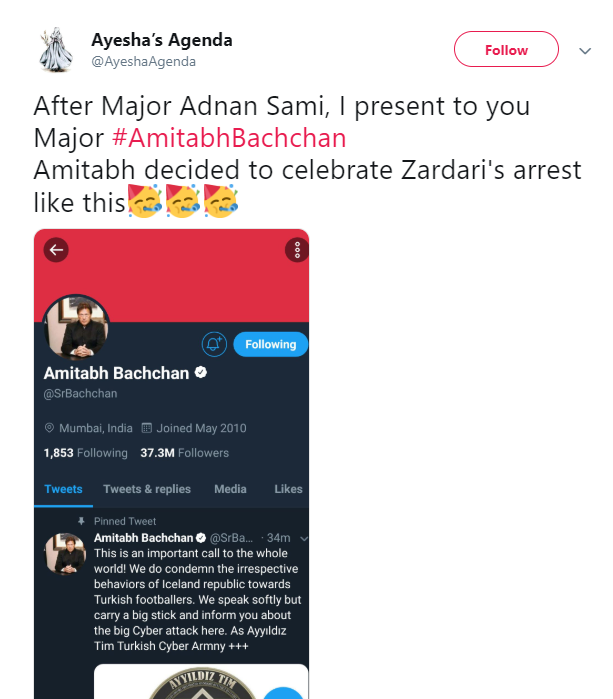Click the back arrow in embedded profile
Image resolution: width=613 pixels, height=699 pixels.
pyautogui.click(x=56, y=249)
